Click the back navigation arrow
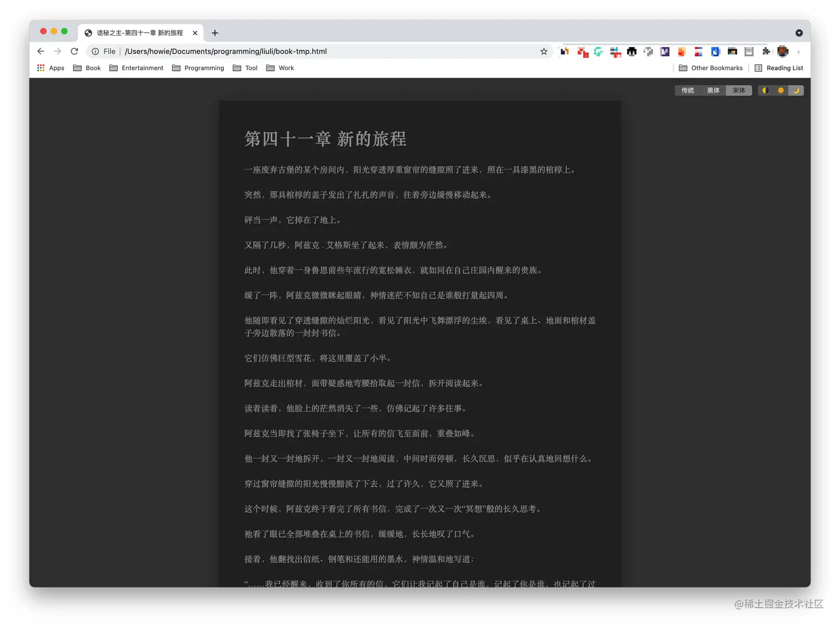The image size is (840, 626). coord(41,51)
